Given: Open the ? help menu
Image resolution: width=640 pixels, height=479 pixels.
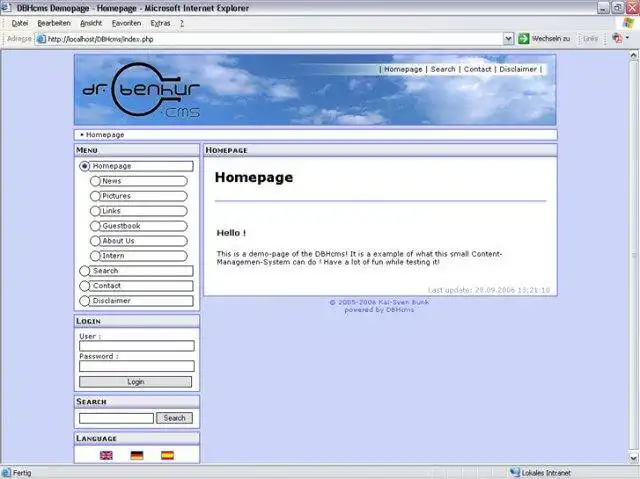Looking at the screenshot, I should pyautogui.click(x=182, y=23).
